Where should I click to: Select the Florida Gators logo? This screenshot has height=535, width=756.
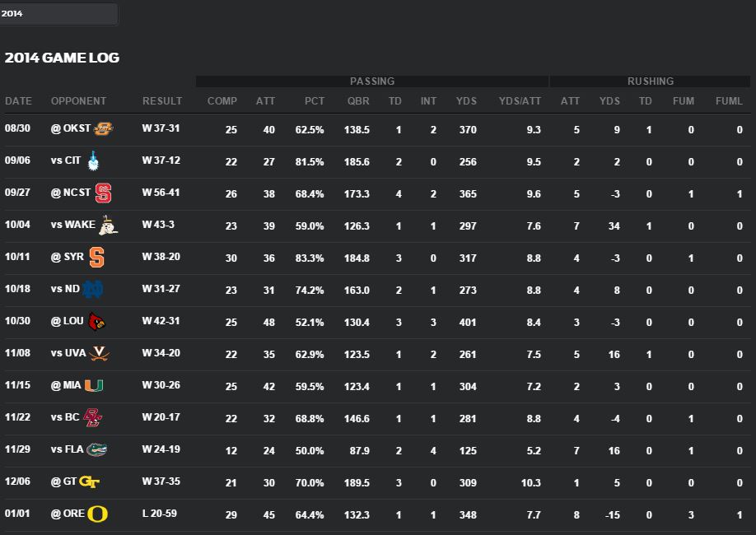tap(97, 450)
